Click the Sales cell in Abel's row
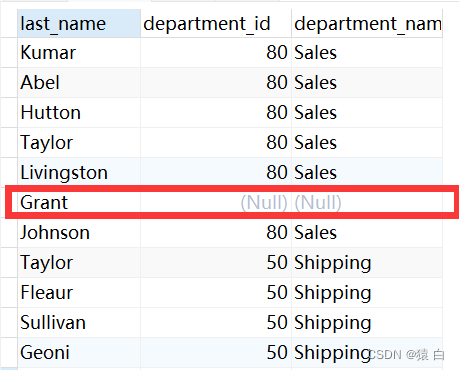This screenshot has width=459, height=370. pos(367,83)
